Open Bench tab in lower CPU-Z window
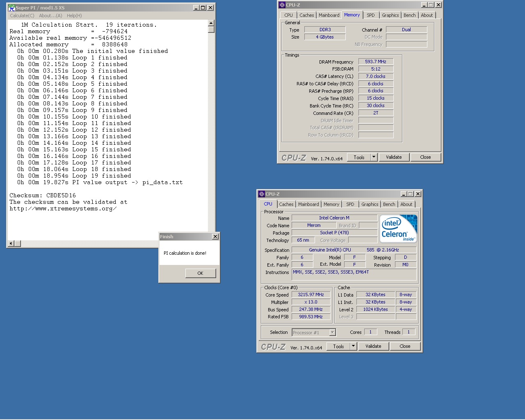The height and width of the screenshot is (420, 525). (389, 204)
